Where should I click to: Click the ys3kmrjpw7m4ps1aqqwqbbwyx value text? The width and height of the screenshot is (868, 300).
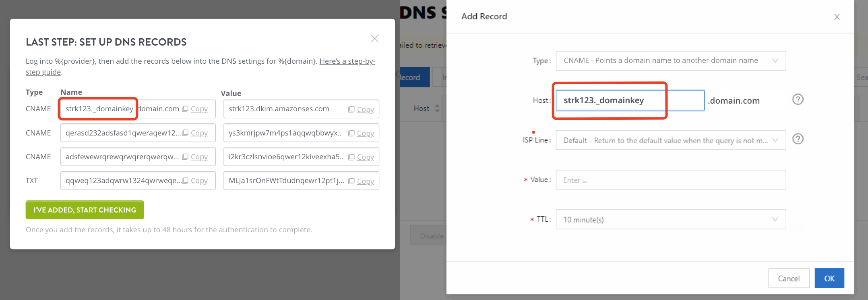tap(285, 133)
